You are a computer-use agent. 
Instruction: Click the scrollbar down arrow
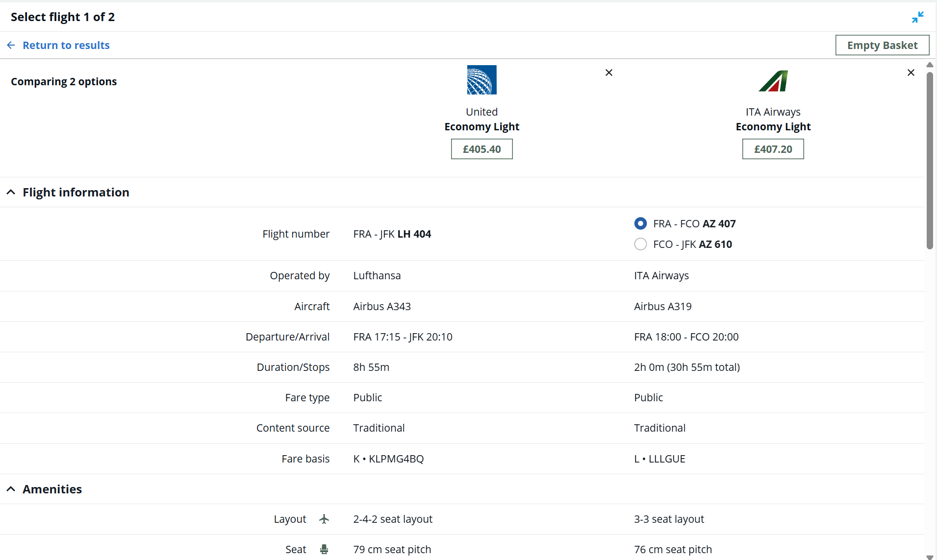930,557
